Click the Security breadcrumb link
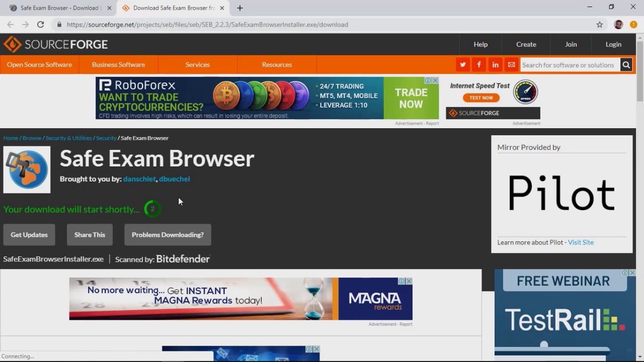This screenshot has width=644, height=362. [x=106, y=138]
